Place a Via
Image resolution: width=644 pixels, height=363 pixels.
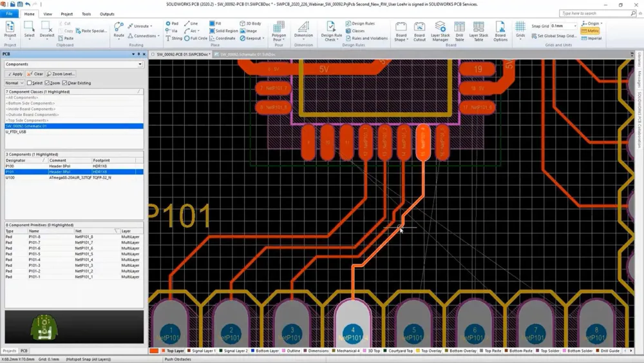171,31
